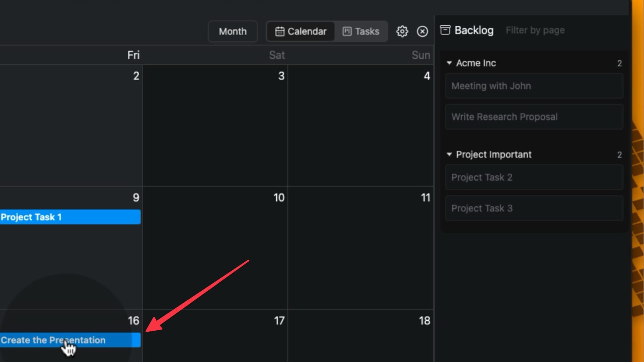Select the Write Research Proposal backlog card
The image size is (644, 362).
[534, 117]
